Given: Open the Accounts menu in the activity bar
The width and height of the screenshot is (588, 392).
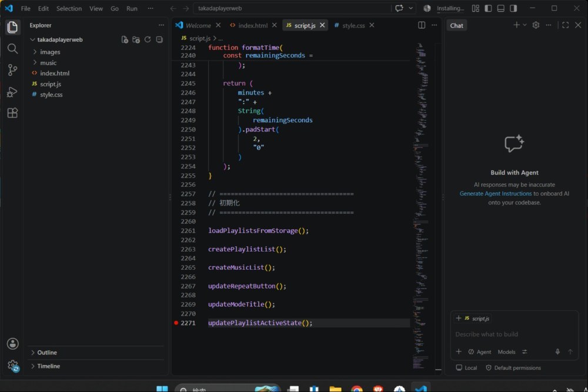Looking at the screenshot, I should click(12, 344).
